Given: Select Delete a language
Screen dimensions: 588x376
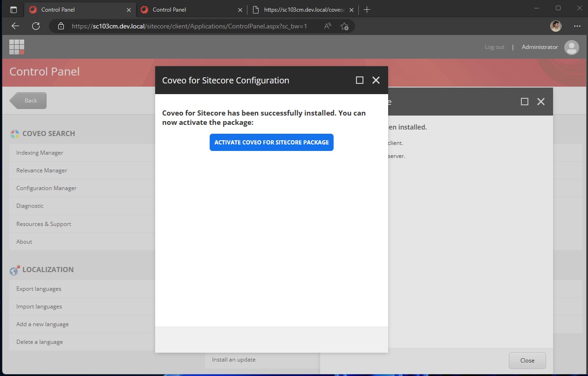Looking at the screenshot, I should click(40, 342).
